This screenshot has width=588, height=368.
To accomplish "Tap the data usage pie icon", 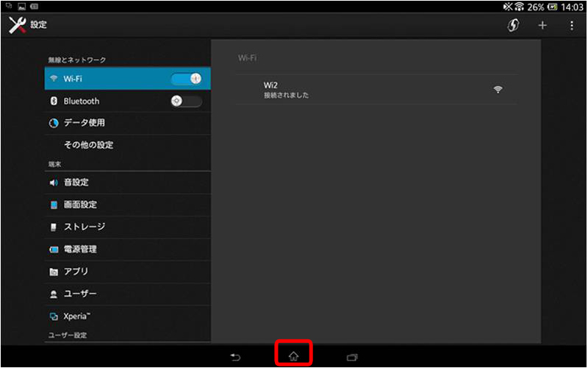I will [54, 123].
